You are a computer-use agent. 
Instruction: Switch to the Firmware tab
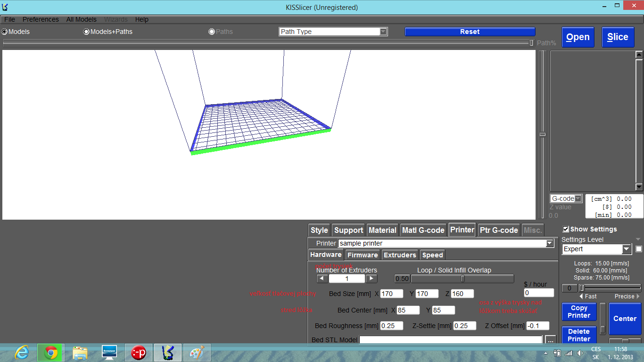tap(363, 255)
